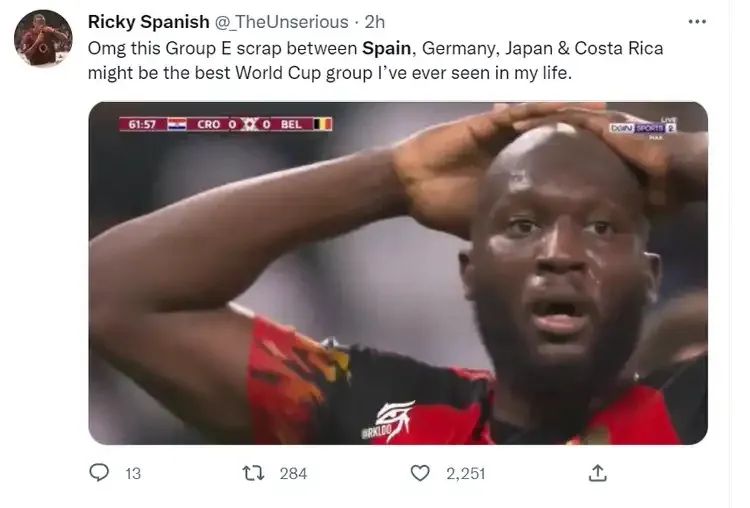Like the tweet with heart icon
The image size is (750, 508).
420,473
